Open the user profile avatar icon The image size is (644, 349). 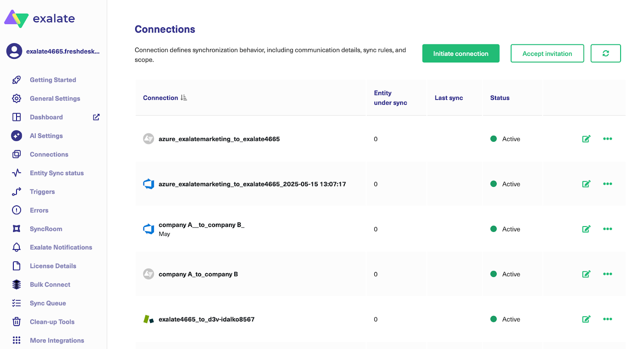coord(14,51)
